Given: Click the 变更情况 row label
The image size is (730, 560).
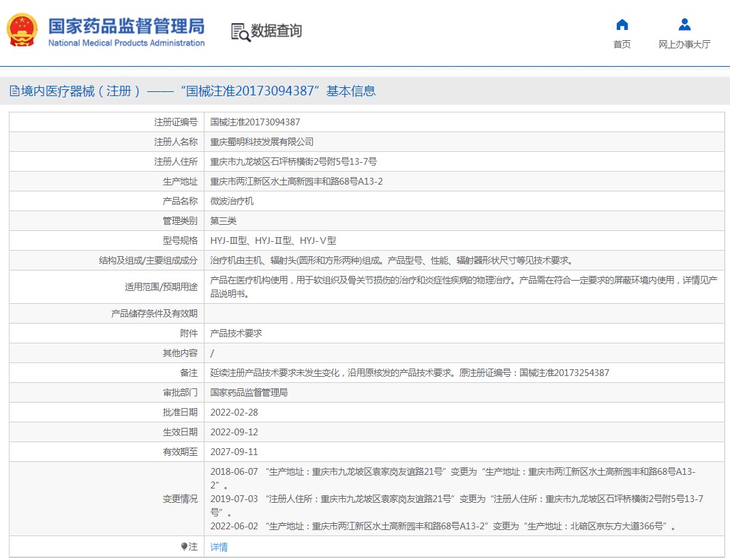Looking at the screenshot, I should 180,499.
